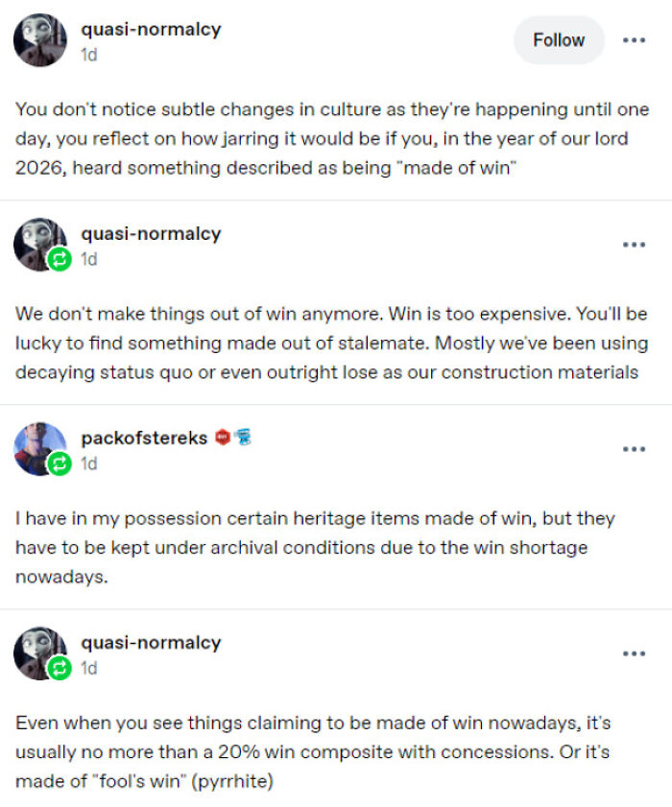This screenshot has height=807, width=672.
Task: Click quasi-normalcy avatar on the original post
Action: click(40, 40)
